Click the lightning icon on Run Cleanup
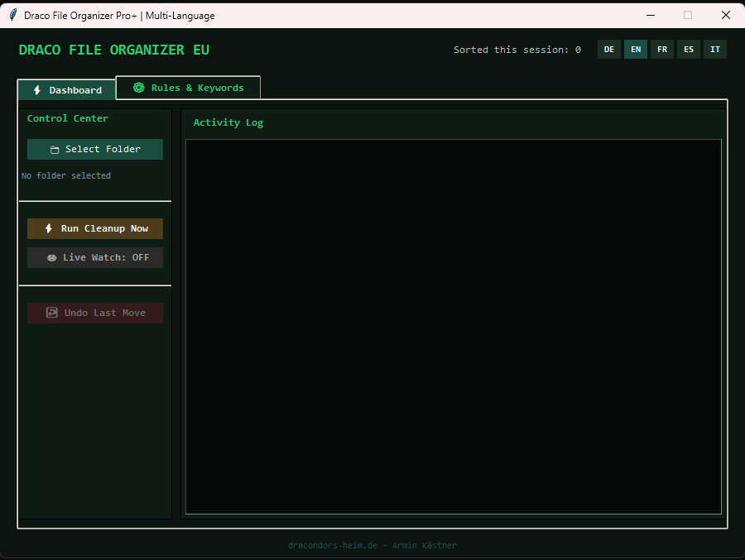 point(49,228)
